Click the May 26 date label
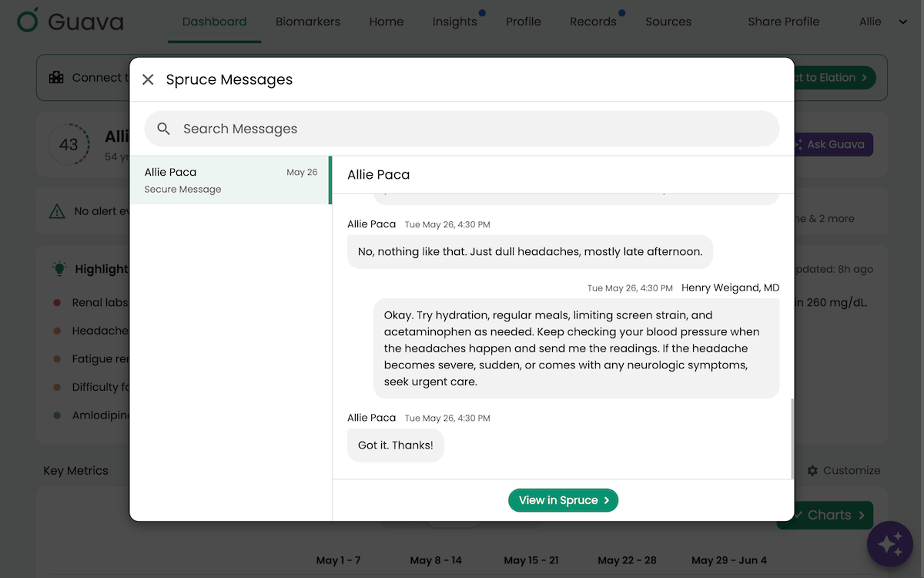 (302, 173)
